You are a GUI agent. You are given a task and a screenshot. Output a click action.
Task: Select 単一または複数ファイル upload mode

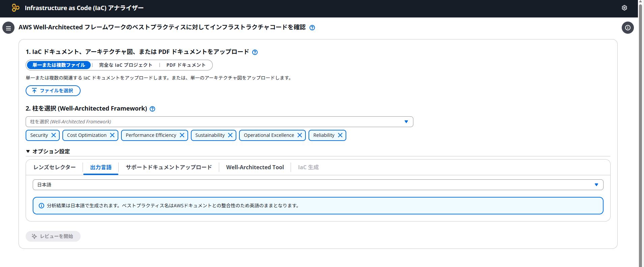click(x=59, y=65)
